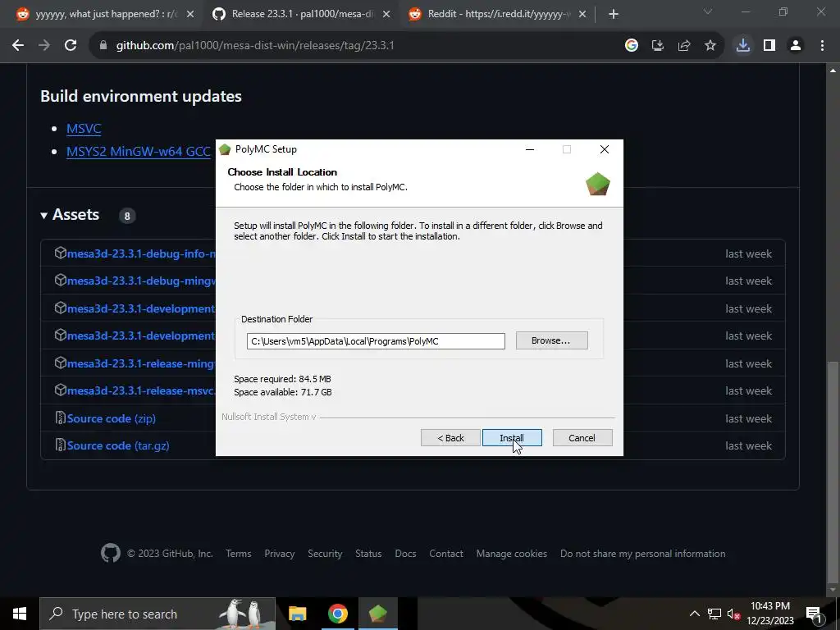The height and width of the screenshot is (630, 840).
Task: Open footer Docs link
Action: click(405, 554)
